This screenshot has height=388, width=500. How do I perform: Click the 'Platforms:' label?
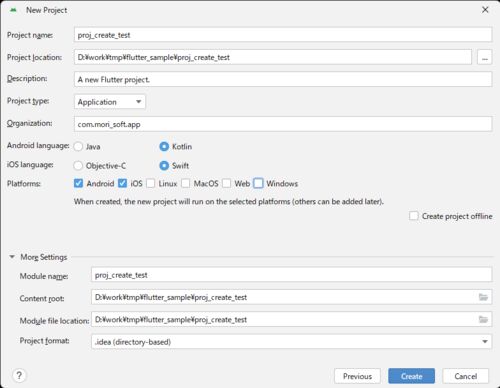24,184
